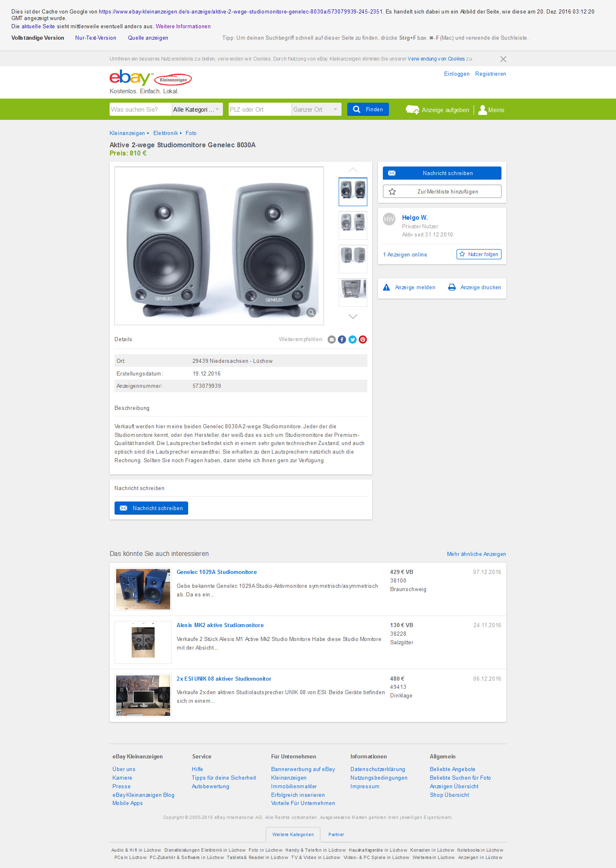Open Audio & Hifi in Lüchow link

136,850
